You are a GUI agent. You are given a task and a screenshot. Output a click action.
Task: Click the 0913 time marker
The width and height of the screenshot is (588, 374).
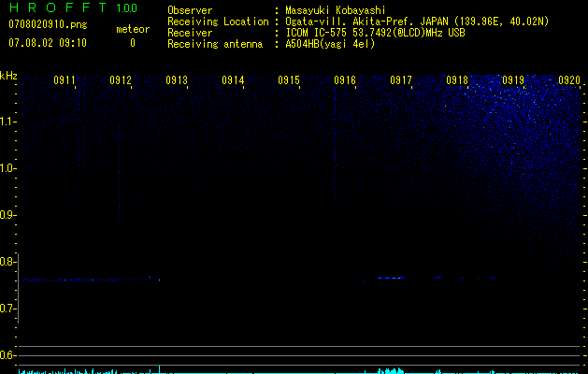(177, 80)
